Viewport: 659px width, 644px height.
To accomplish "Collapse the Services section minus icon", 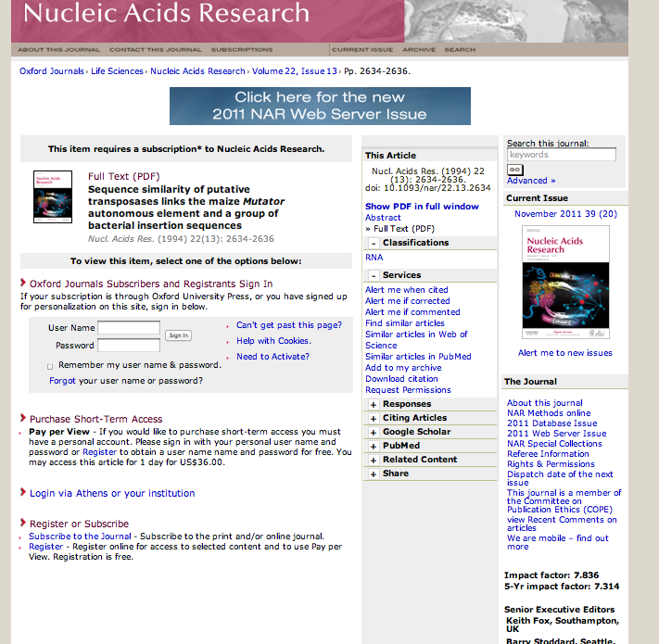I will 373,275.
